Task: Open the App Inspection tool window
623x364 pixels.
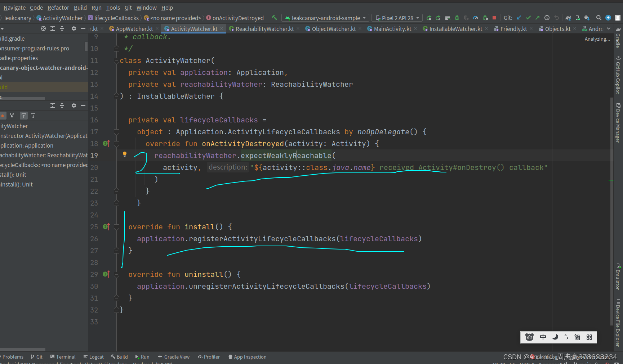Action: tap(247, 357)
